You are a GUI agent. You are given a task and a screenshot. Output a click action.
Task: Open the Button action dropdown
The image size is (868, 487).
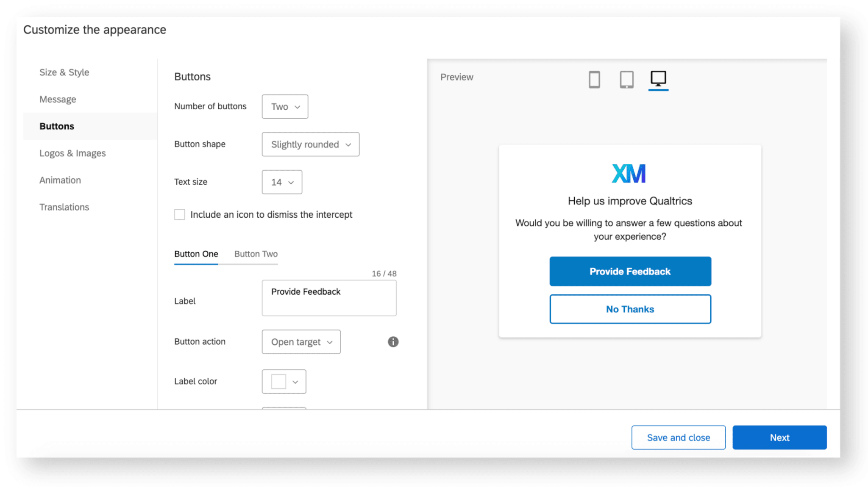(300, 342)
